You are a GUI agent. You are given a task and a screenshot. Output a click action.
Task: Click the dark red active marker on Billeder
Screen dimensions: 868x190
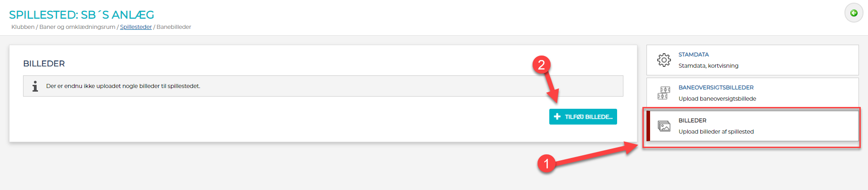pyautogui.click(x=648, y=126)
